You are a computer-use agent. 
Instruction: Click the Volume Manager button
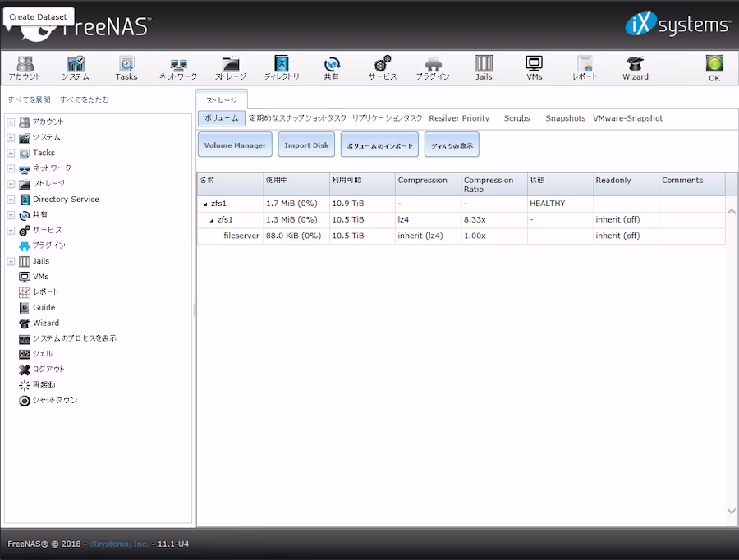click(x=235, y=145)
